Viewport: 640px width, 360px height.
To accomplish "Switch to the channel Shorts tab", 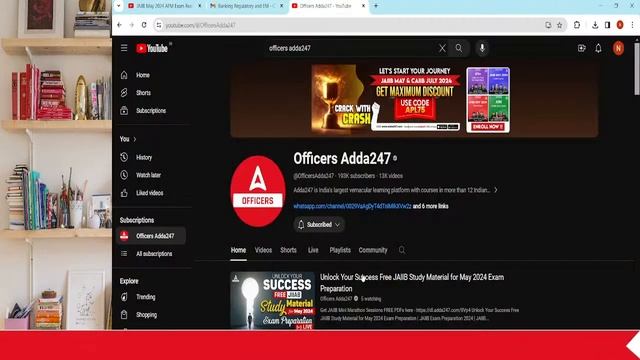I will pos(289,250).
